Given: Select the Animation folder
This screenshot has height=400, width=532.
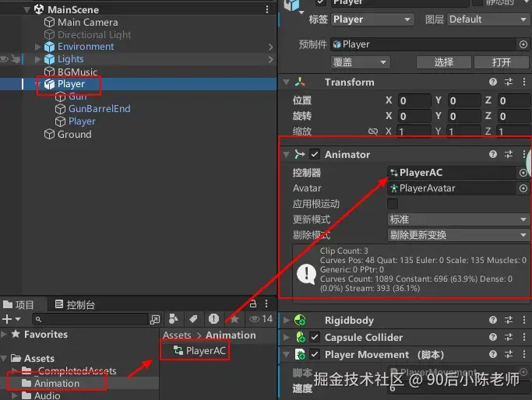Looking at the screenshot, I should point(57,384).
